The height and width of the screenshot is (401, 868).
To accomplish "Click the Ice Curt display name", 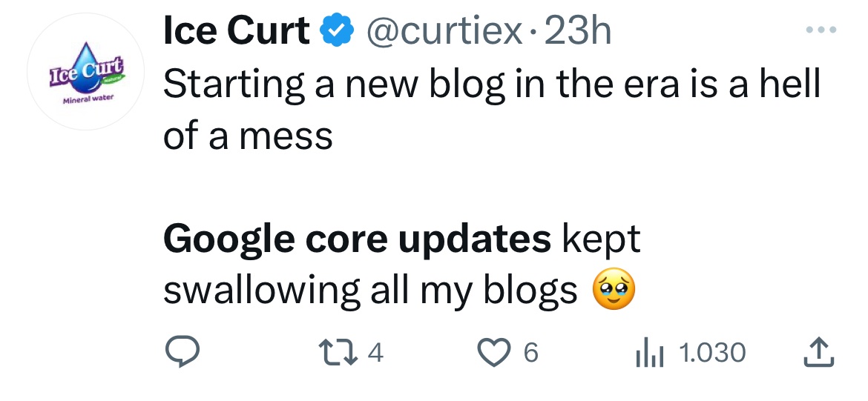I will pyautogui.click(x=236, y=32).
